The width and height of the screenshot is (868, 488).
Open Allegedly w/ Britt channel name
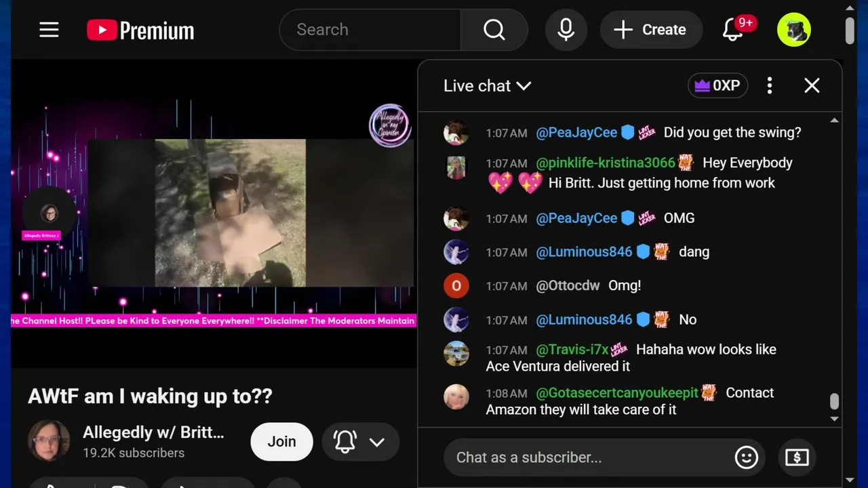point(153,432)
